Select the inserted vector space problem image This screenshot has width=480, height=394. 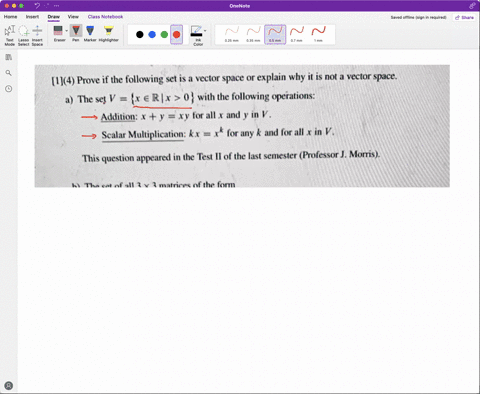coord(242,126)
